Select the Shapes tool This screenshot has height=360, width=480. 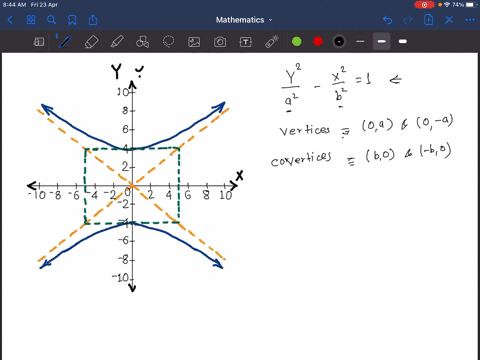143,42
